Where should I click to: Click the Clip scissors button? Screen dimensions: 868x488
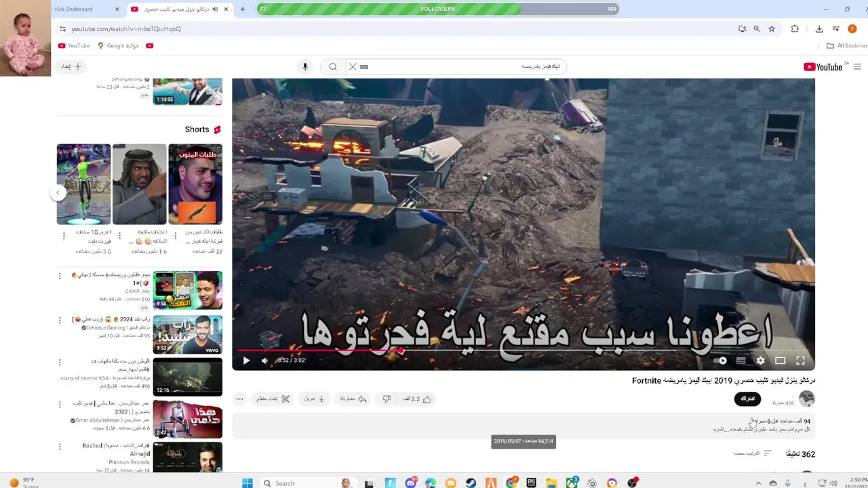pyautogui.click(x=273, y=399)
